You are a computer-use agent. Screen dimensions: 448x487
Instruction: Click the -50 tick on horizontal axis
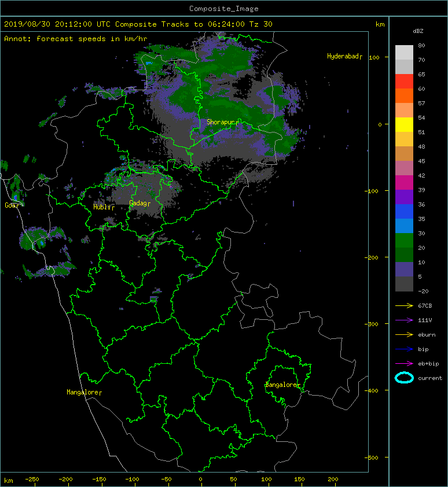166,479
